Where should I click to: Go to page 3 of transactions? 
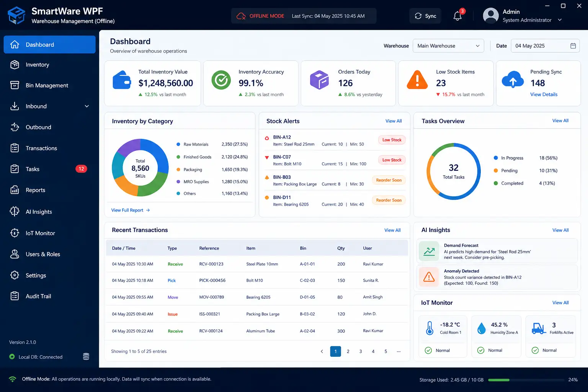pos(361,351)
